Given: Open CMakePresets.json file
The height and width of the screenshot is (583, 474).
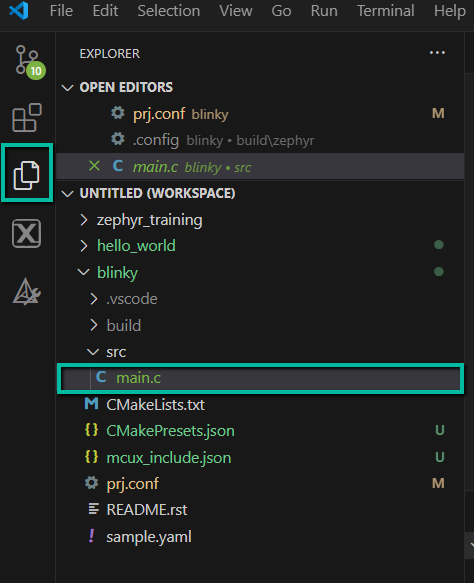Looking at the screenshot, I should (260, 431).
